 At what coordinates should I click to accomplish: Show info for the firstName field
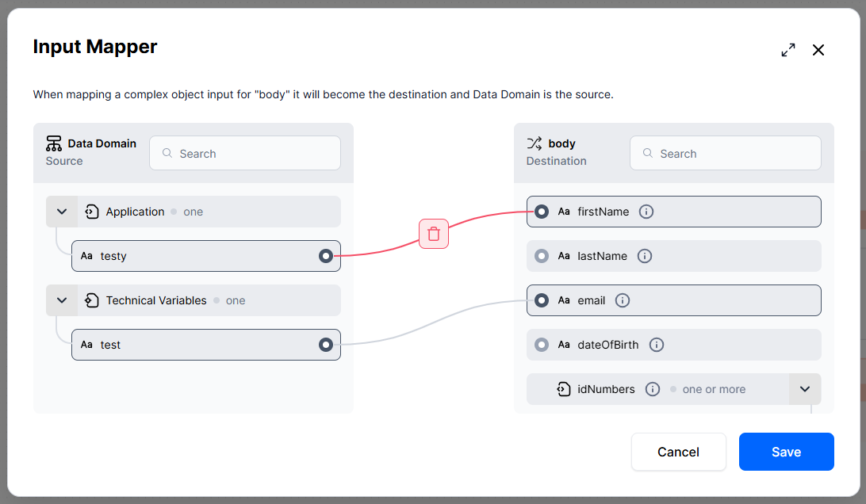pos(646,212)
